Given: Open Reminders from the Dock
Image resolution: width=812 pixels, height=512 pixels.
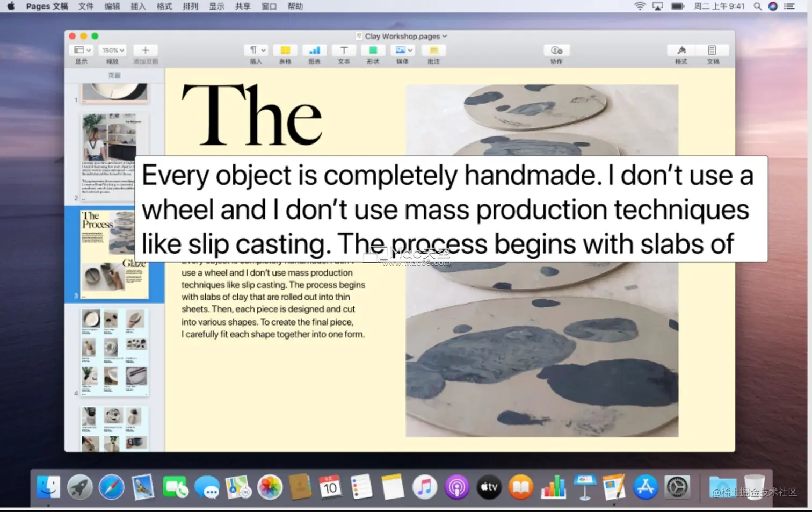Looking at the screenshot, I should 361,487.
